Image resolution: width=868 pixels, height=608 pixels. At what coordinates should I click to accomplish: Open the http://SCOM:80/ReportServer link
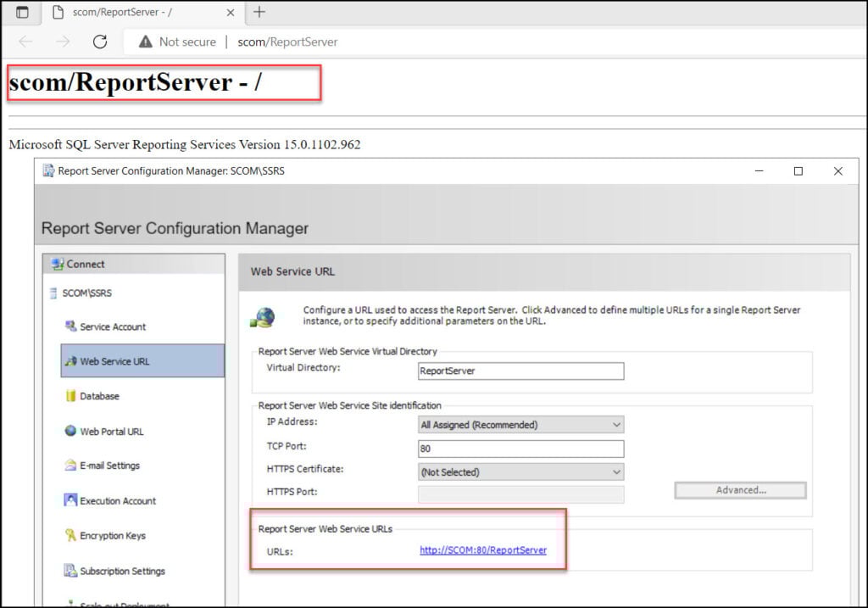(483, 550)
